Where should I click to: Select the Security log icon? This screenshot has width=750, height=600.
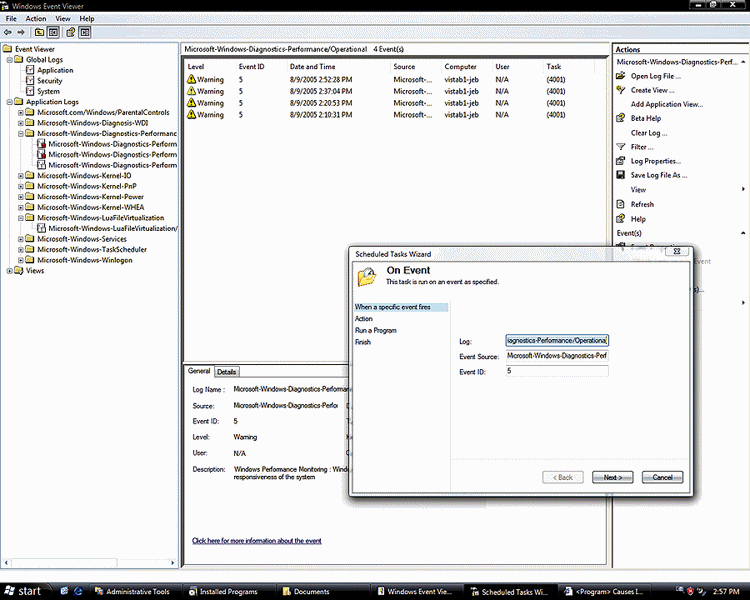[30, 80]
